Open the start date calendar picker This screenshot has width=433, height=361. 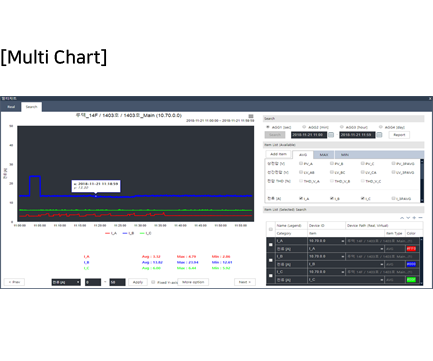(x=331, y=135)
